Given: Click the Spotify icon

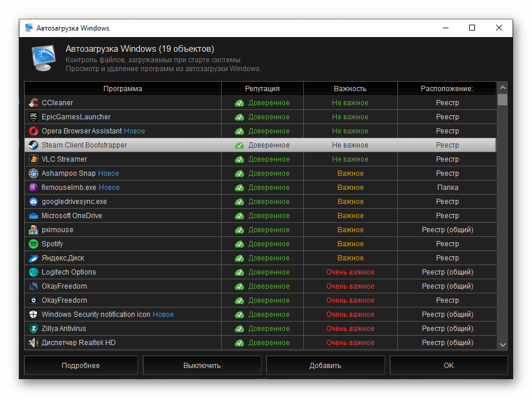Looking at the screenshot, I should 34,244.
